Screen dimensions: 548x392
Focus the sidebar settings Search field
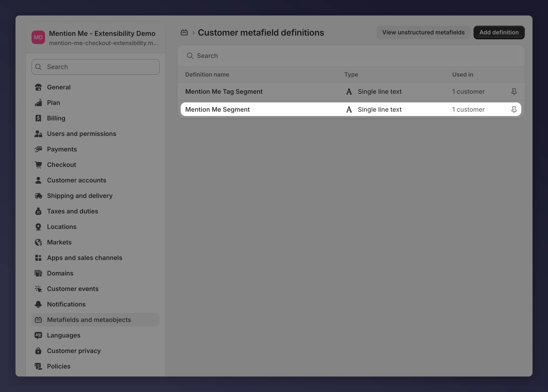96,67
